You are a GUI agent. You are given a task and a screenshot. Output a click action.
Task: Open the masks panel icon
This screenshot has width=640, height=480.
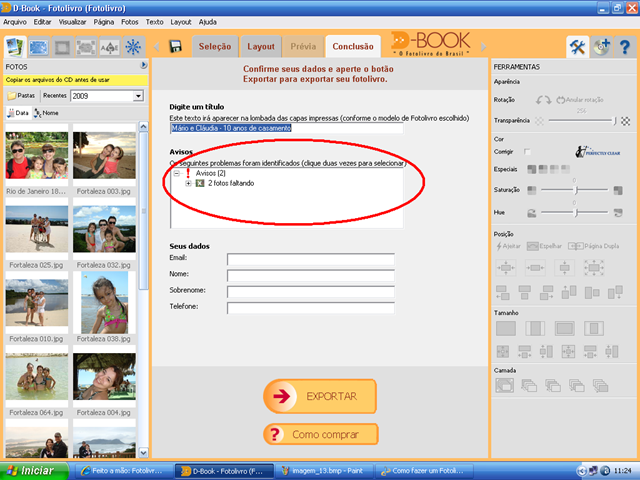click(86, 47)
